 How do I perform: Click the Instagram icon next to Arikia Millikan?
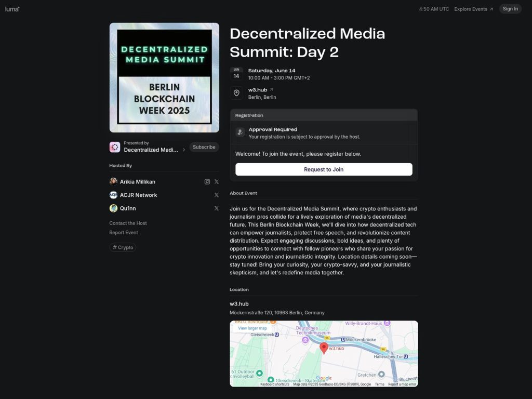[x=207, y=181]
